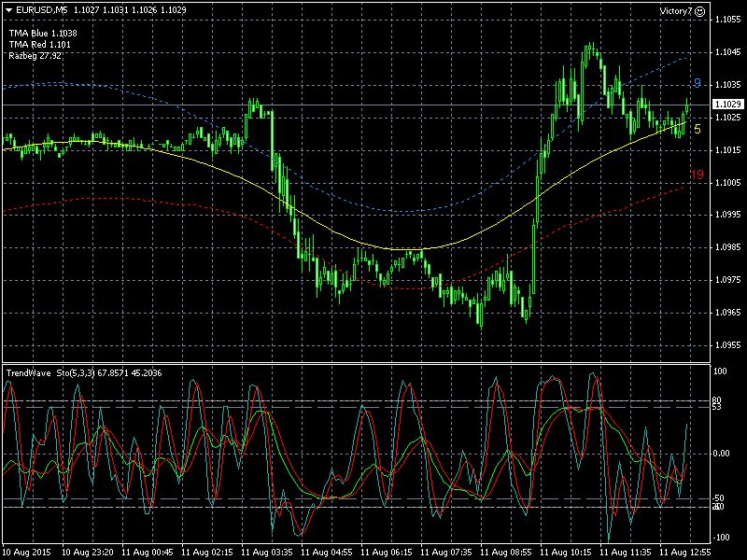
Task: Click the indicator scale value 0.00
Action: pos(721,454)
